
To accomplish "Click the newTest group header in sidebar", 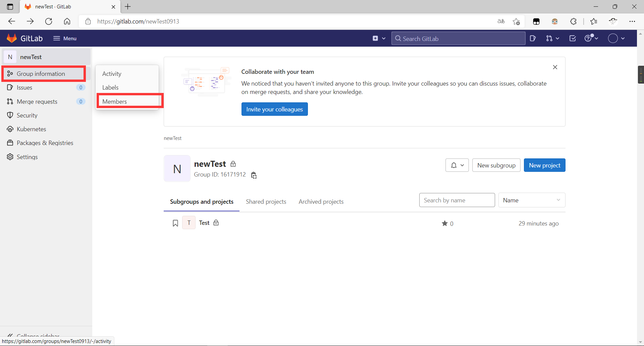I will [x=46, y=57].
